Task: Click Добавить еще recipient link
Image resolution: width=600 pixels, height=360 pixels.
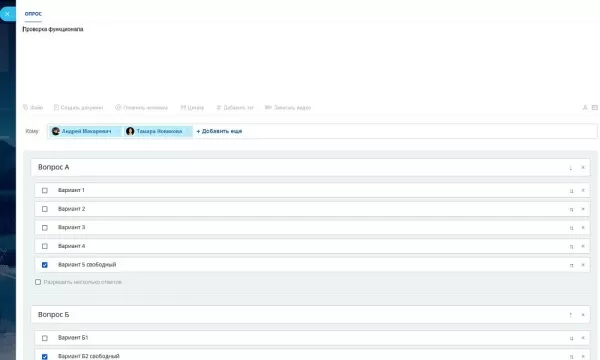Action: click(219, 131)
